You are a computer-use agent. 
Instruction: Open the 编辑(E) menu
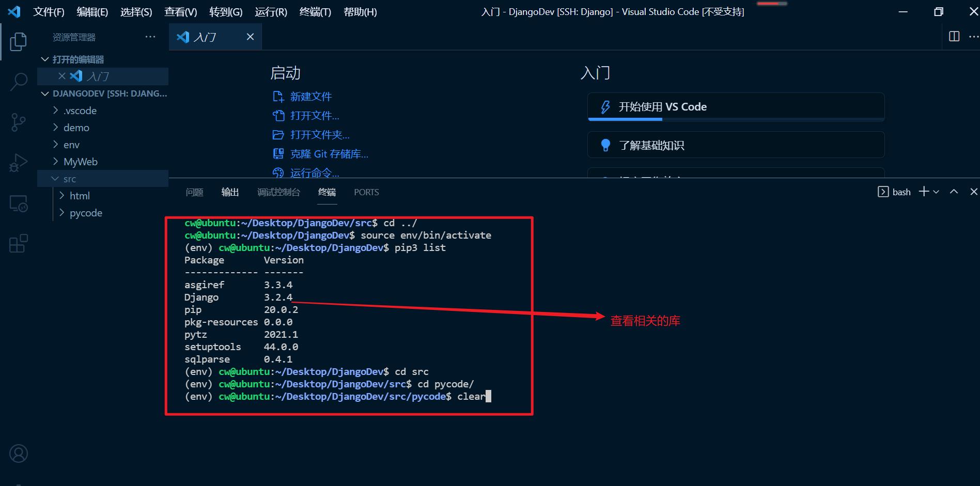[x=92, y=12]
